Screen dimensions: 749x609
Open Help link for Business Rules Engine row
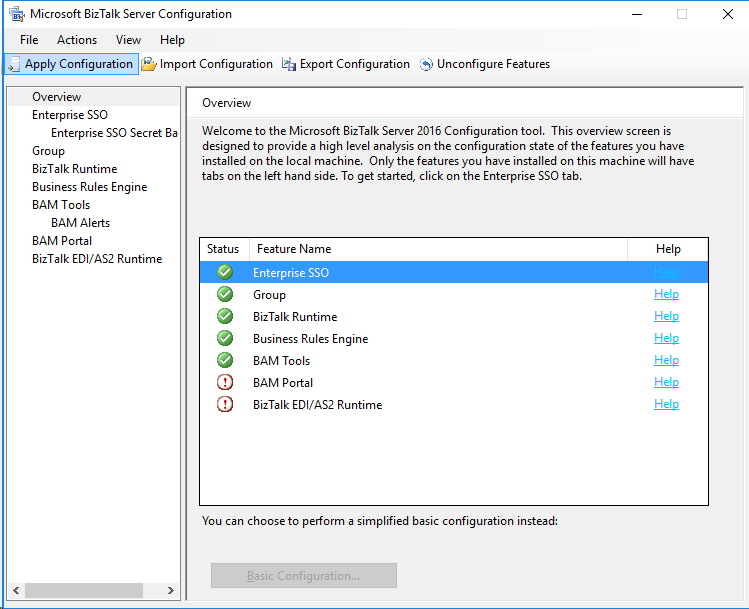(666, 338)
